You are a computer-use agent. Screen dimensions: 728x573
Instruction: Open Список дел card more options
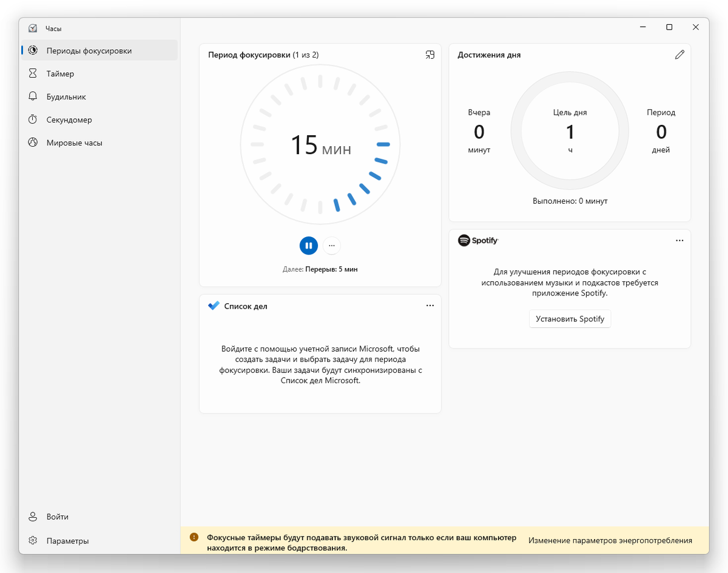(430, 306)
